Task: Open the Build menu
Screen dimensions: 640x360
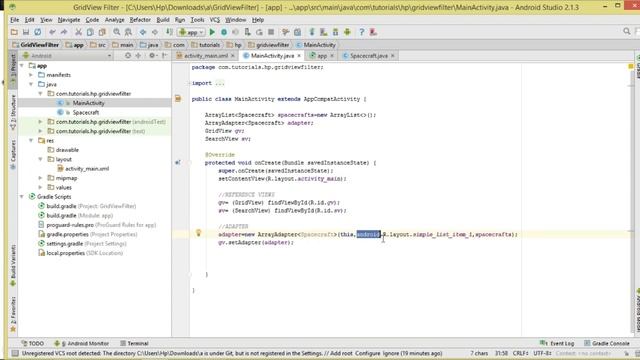Action: [163, 20]
